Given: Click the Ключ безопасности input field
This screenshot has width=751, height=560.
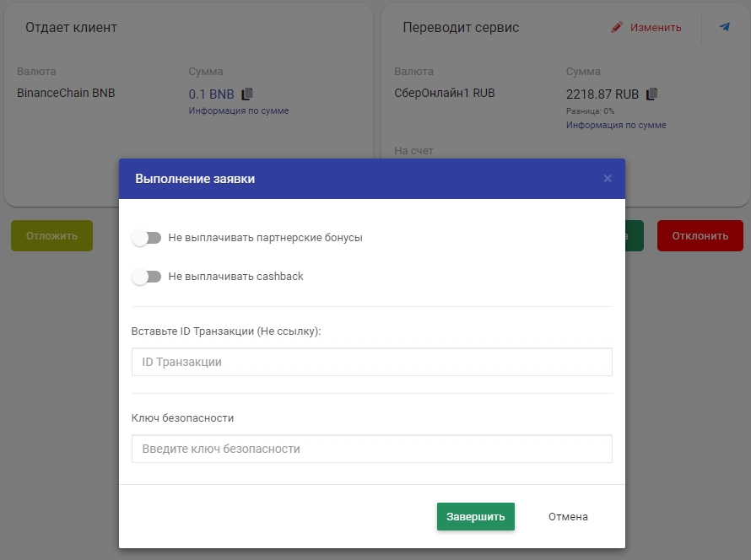Looking at the screenshot, I should [x=371, y=449].
